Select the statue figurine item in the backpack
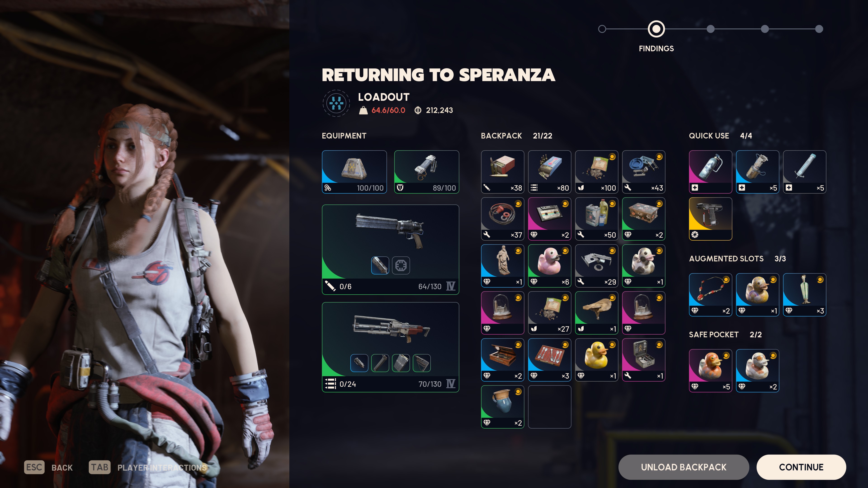The image size is (868, 488). click(502, 266)
